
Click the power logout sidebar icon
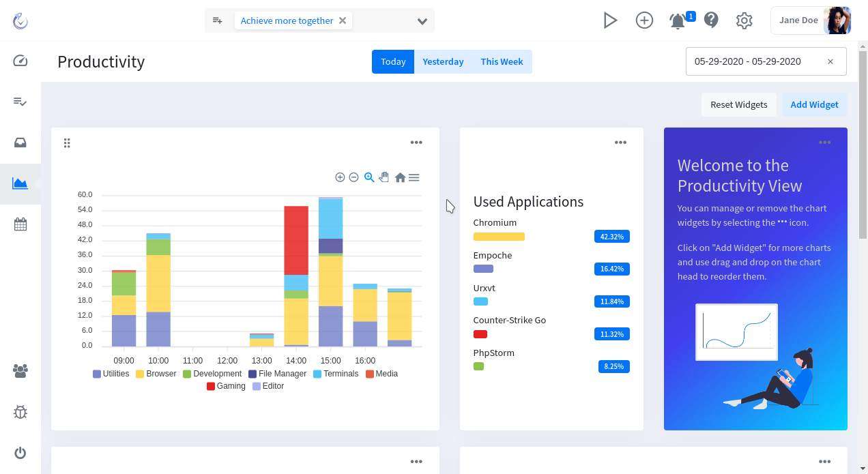coord(20,453)
